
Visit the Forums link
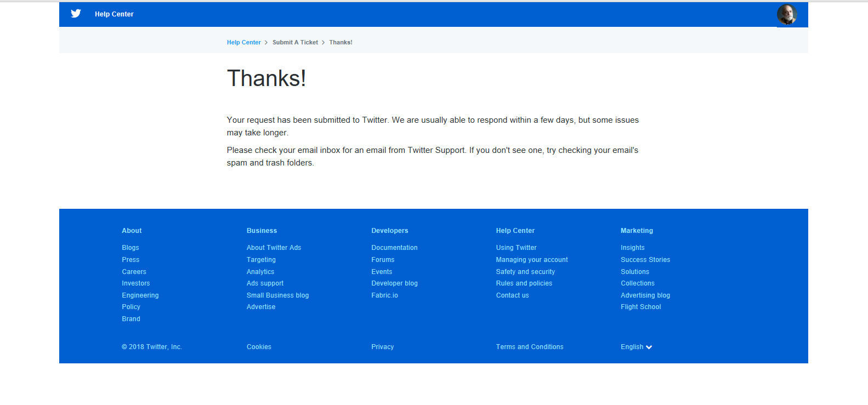pos(383,260)
